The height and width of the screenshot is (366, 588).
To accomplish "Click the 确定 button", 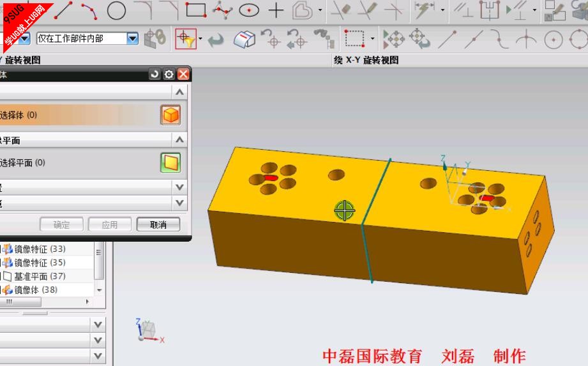I will pos(61,225).
